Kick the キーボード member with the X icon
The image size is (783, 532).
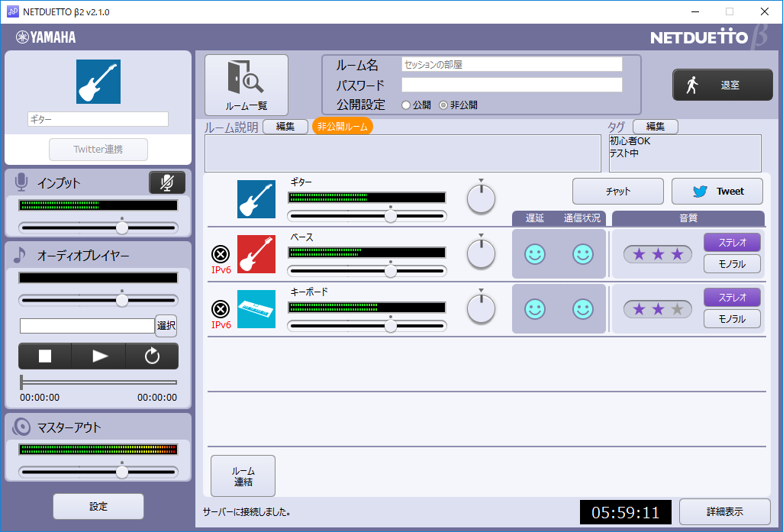(x=221, y=309)
